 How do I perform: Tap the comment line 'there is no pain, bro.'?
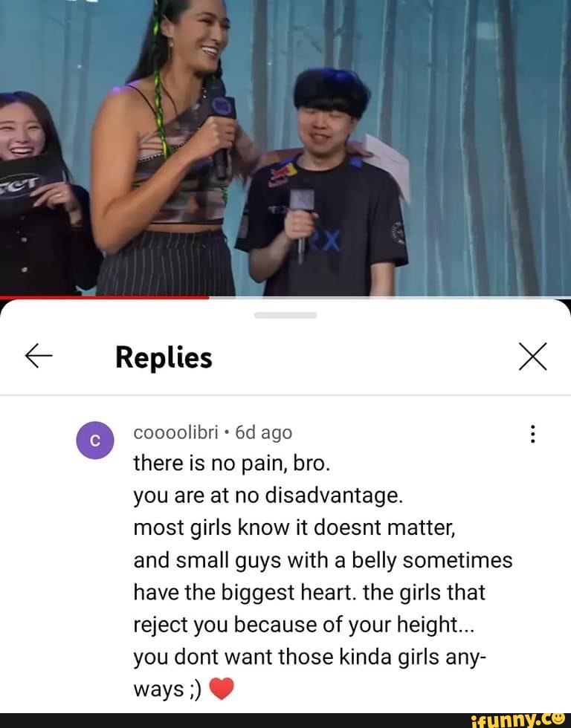click(232, 464)
